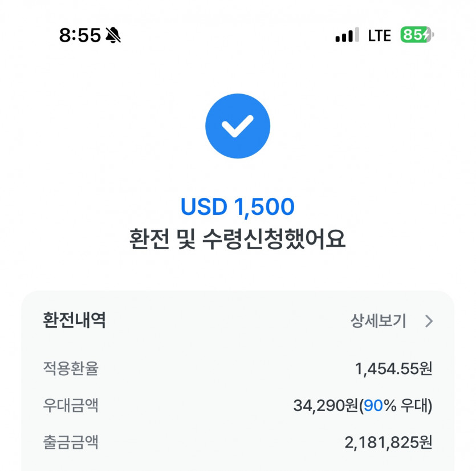Tap the battery level indicator
The height and width of the screenshot is (471, 476).
(417, 35)
